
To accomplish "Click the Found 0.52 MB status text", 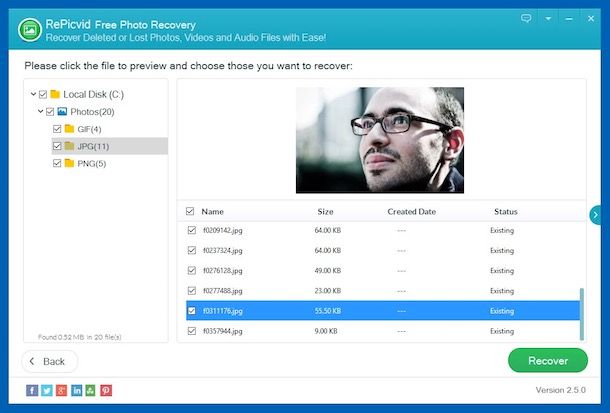I will (79, 337).
